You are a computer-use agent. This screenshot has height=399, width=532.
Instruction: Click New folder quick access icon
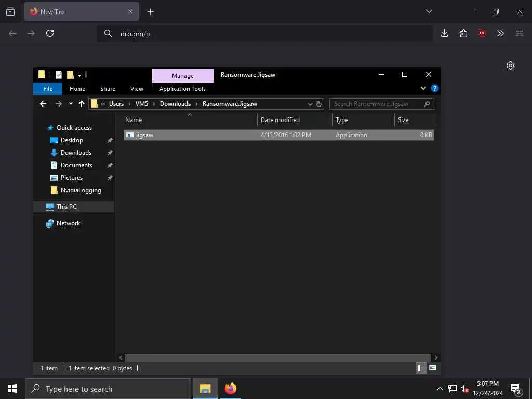pos(70,75)
